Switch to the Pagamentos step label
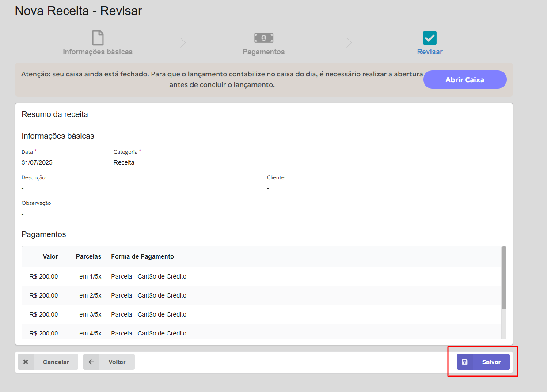 264,52
